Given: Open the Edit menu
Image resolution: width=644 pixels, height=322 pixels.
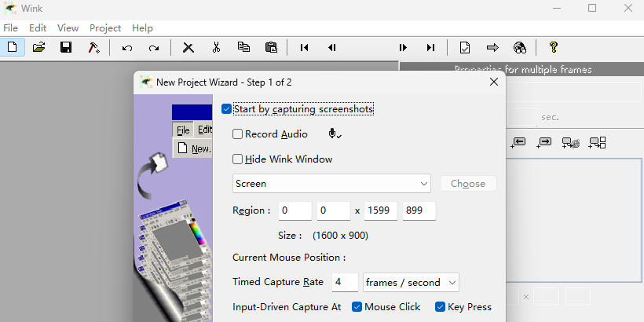Looking at the screenshot, I should (38, 28).
